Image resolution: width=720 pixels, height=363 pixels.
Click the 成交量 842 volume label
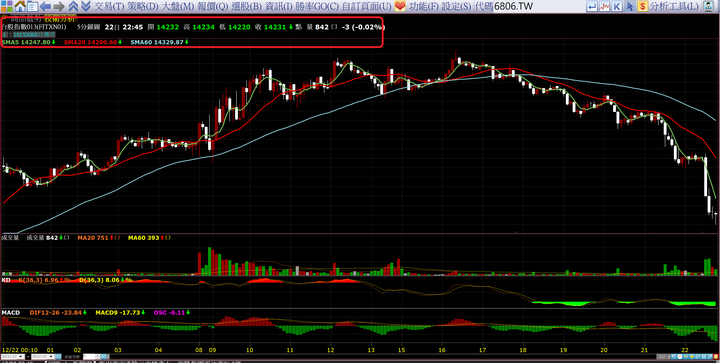pyautogui.click(x=42, y=238)
